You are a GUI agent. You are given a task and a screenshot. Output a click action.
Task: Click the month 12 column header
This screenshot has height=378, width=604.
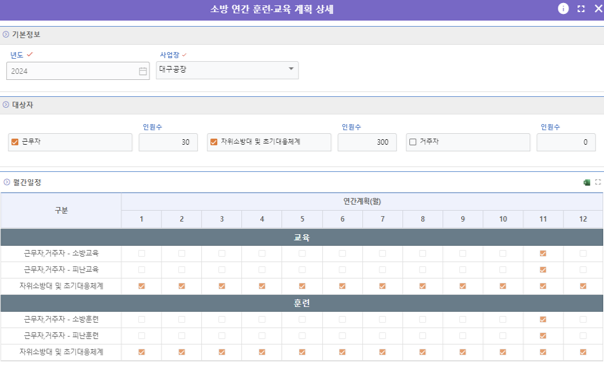tap(583, 219)
